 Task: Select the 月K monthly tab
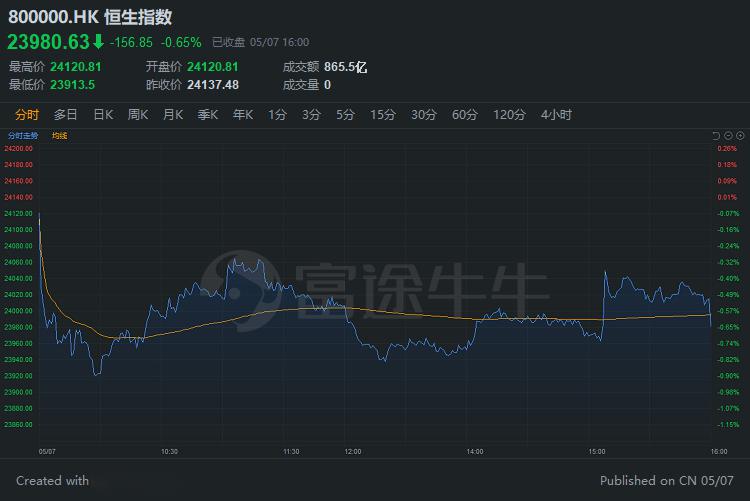click(173, 114)
